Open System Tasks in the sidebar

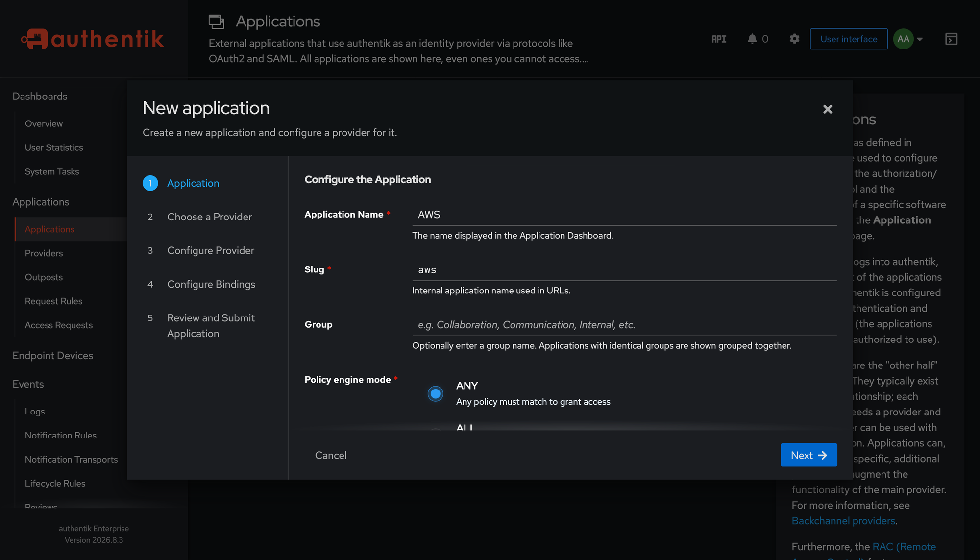click(52, 172)
